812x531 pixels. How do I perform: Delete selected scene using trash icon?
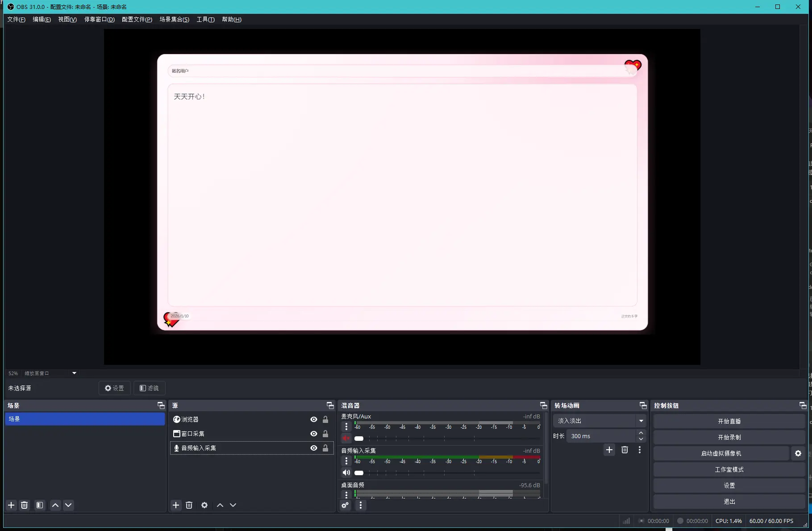tap(25, 505)
